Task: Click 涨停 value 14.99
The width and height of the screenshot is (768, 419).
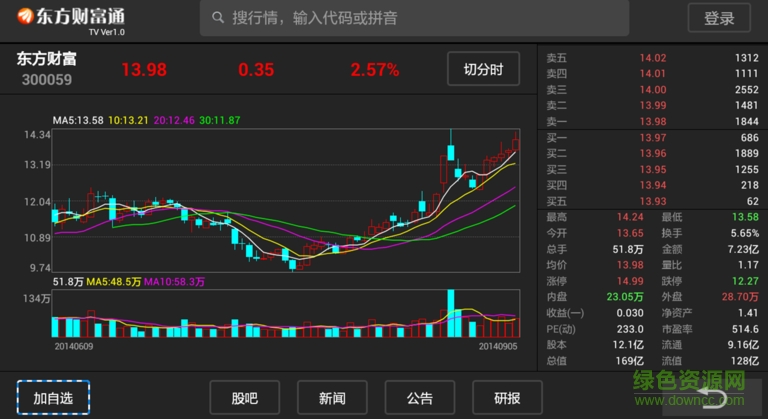Action: [x=630, y=281]
